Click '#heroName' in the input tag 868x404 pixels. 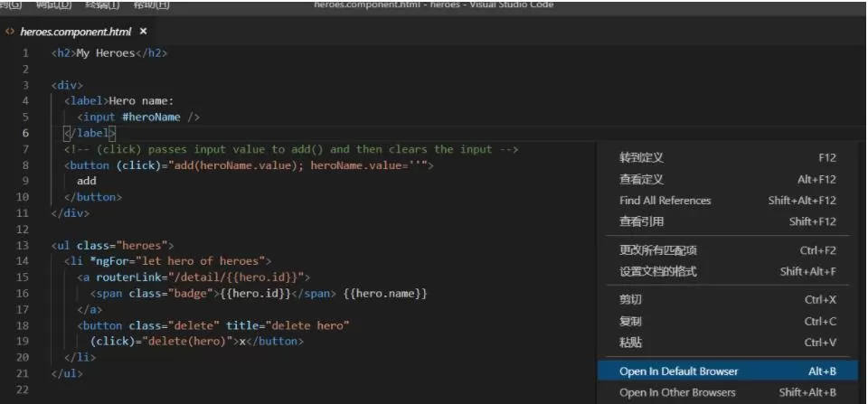click(151, 117)
